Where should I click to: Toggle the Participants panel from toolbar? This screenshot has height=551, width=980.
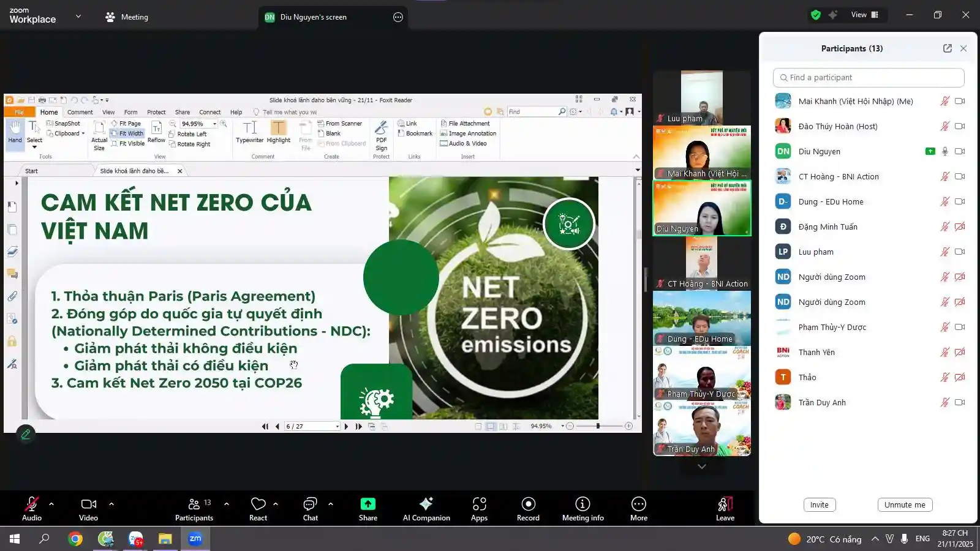point(194,504)
